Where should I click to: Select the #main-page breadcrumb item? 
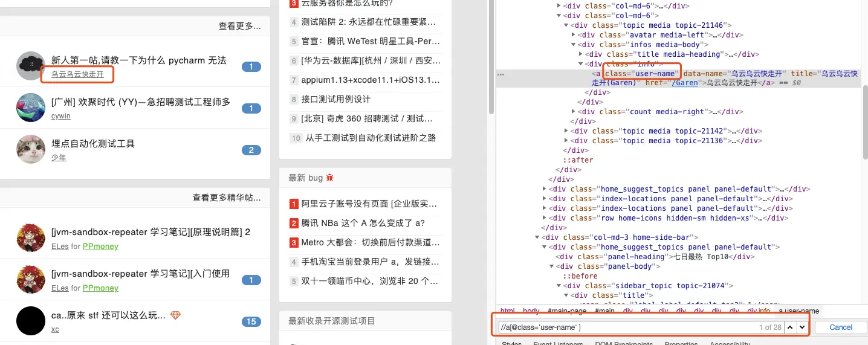point(567,311)
